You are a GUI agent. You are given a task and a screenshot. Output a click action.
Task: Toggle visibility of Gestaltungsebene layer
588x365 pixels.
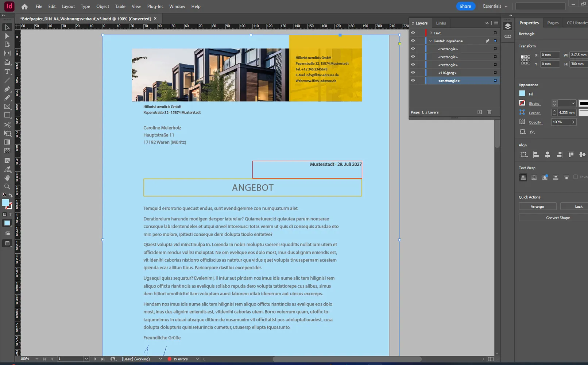(x=413, y=41)
